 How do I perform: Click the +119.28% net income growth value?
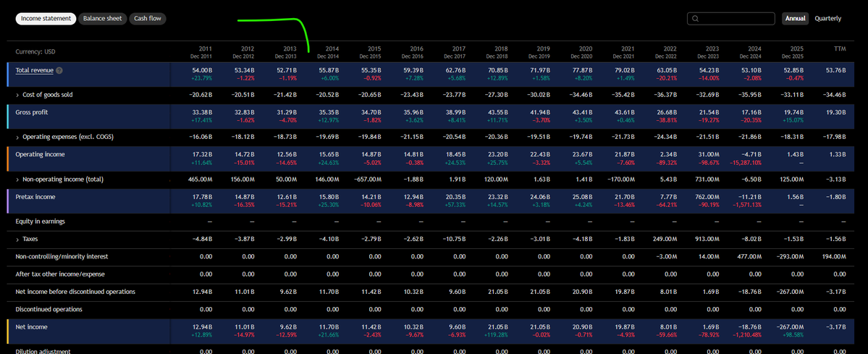(x=497, y=335)
